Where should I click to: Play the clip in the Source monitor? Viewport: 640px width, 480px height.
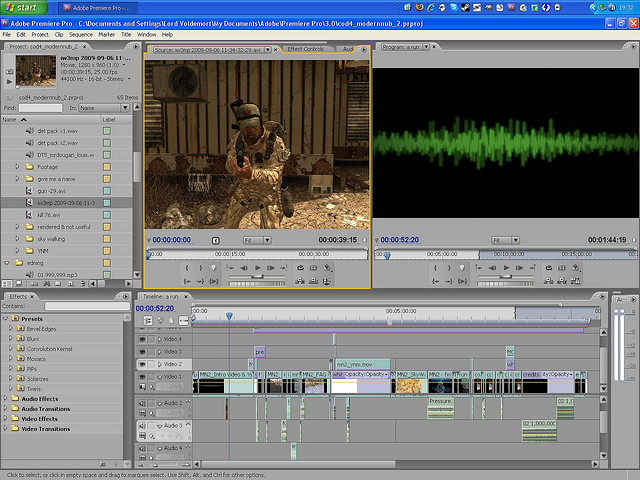point(258,268)
